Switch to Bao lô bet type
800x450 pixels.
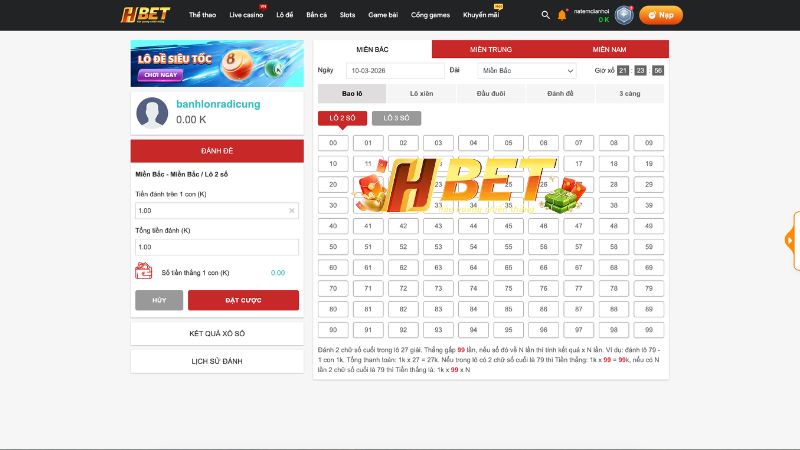pyautogui.click(x=352, y=93)
